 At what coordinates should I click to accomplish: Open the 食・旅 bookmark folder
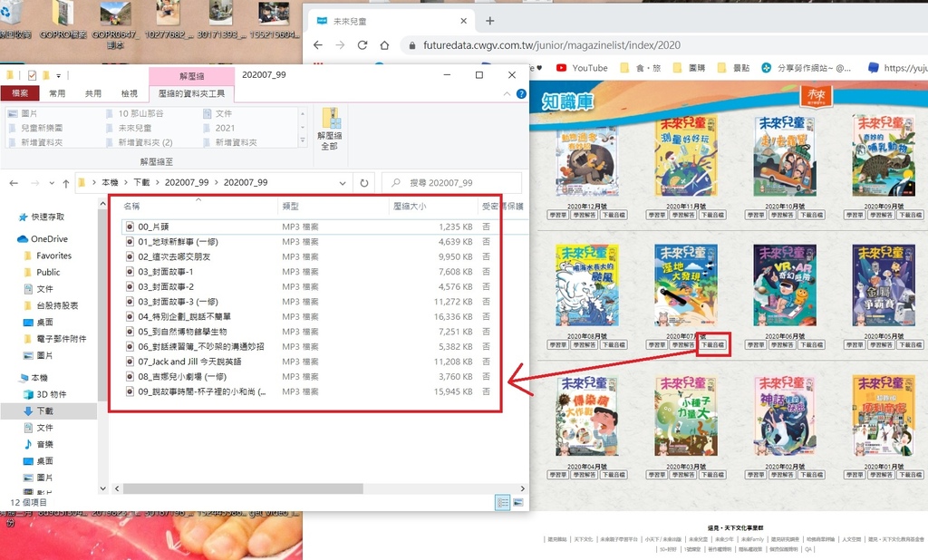click(x=639, y=68)
